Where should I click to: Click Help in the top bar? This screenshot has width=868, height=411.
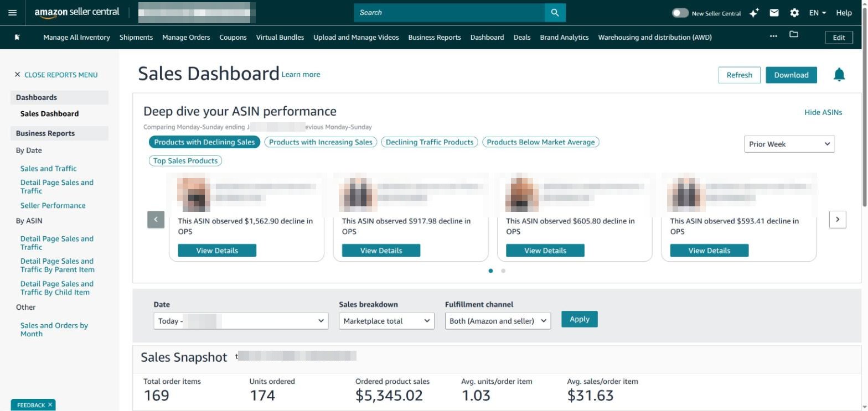[x=844, y=13]
